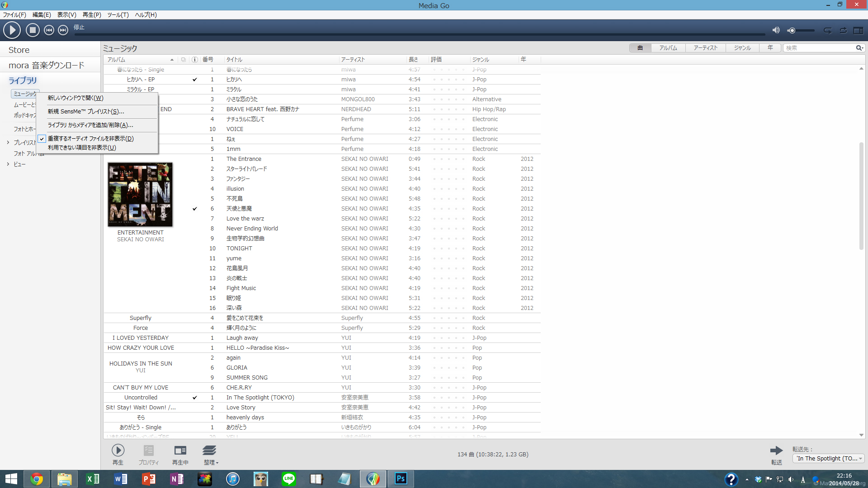868x488 pixels.
Task: Choose 新規 SensMe プレイリスト(S) from the context menu
Action: tap(97, 112)
